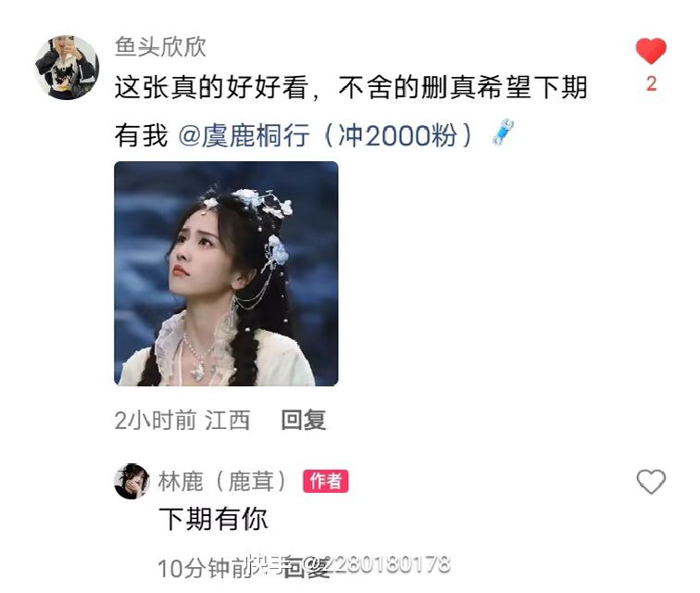Open 林鹿（鹿茸）'s small avatar
This screenshot has height=593, width=700.
(131, 481)
